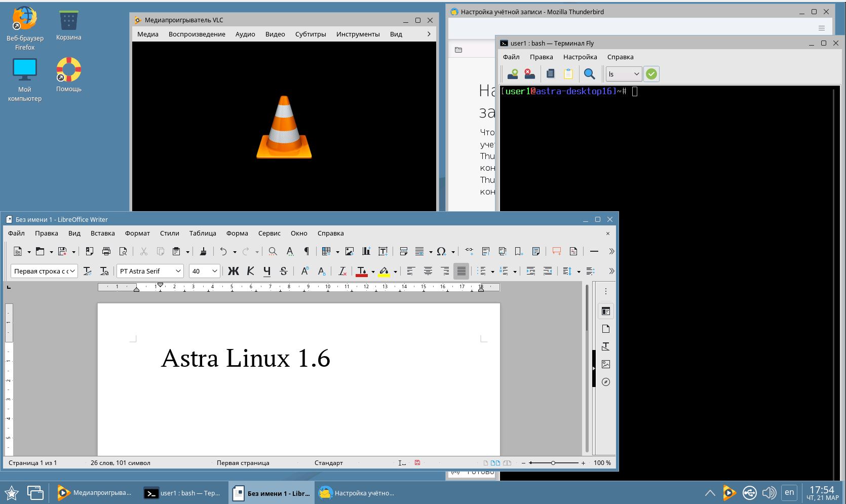
Task: Open the Таблица menu in Writer
Action: tap(203, 233)
